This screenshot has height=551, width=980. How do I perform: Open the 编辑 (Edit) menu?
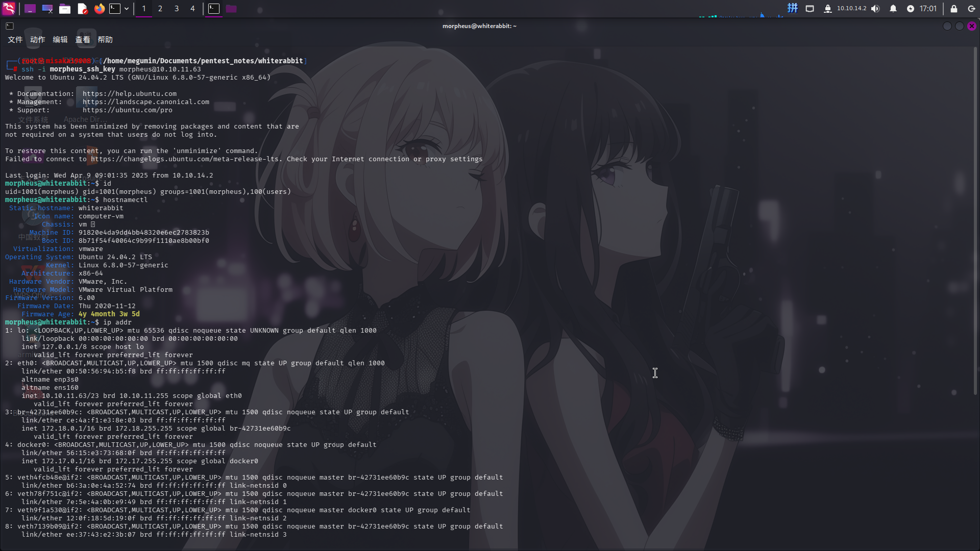[60, 40]
